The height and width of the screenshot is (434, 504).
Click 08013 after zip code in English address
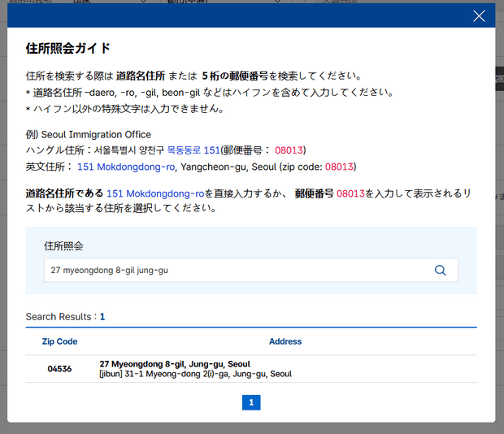click(340, 167)
